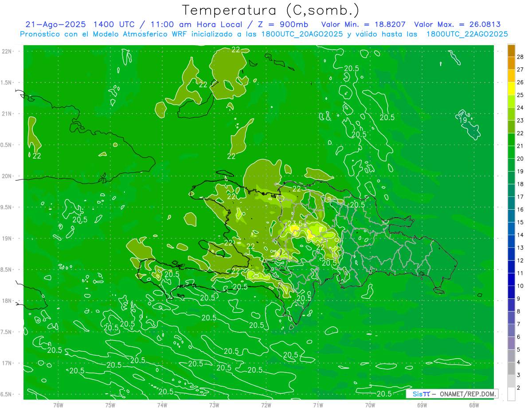The width and height of the screenshot is (532, 411).
Task: Click the '76W' longitude axis label
Action: pos(58,405)
